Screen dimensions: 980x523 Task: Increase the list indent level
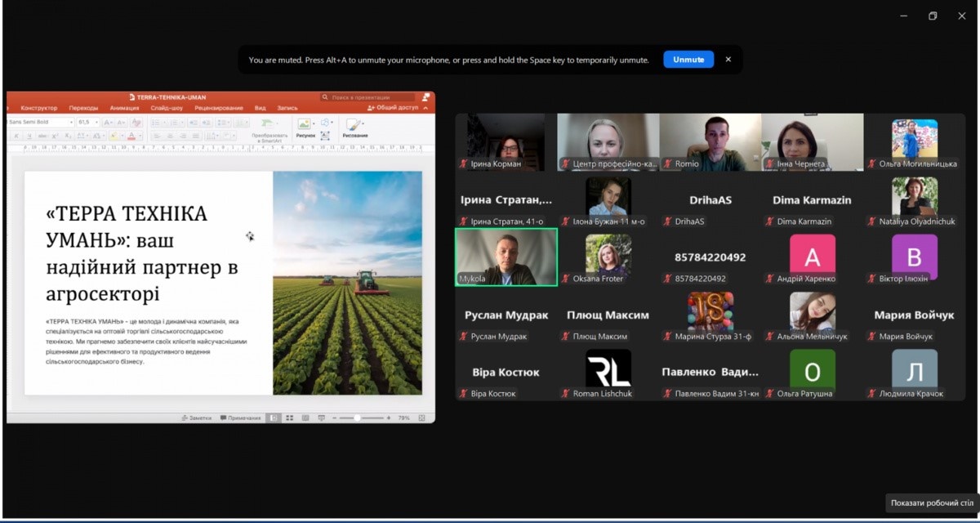point(206,123)
